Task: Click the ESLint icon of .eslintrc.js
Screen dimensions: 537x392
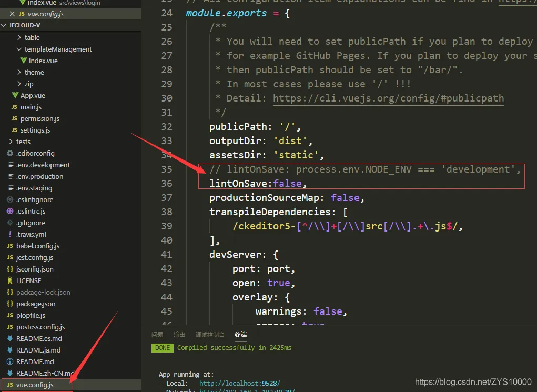Action: (x=10, y=211)
